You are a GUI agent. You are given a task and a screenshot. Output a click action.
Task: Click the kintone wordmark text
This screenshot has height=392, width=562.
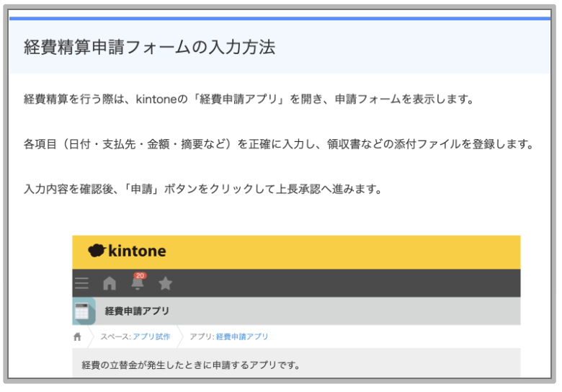(x=137, y=251)
